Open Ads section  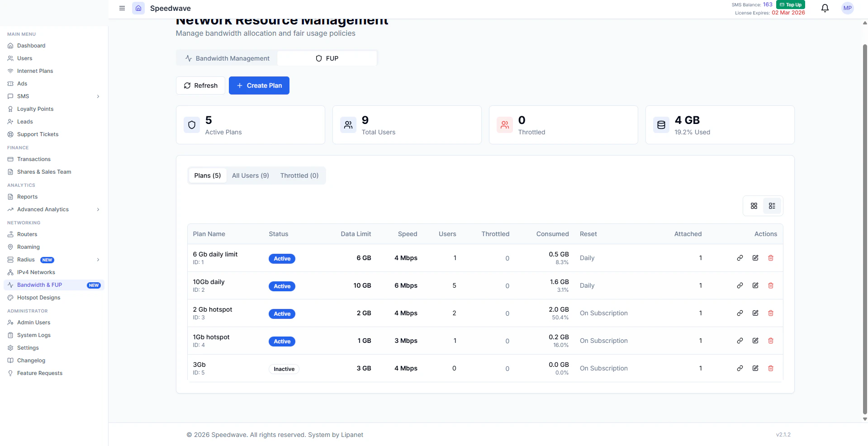tap(54, 84)
